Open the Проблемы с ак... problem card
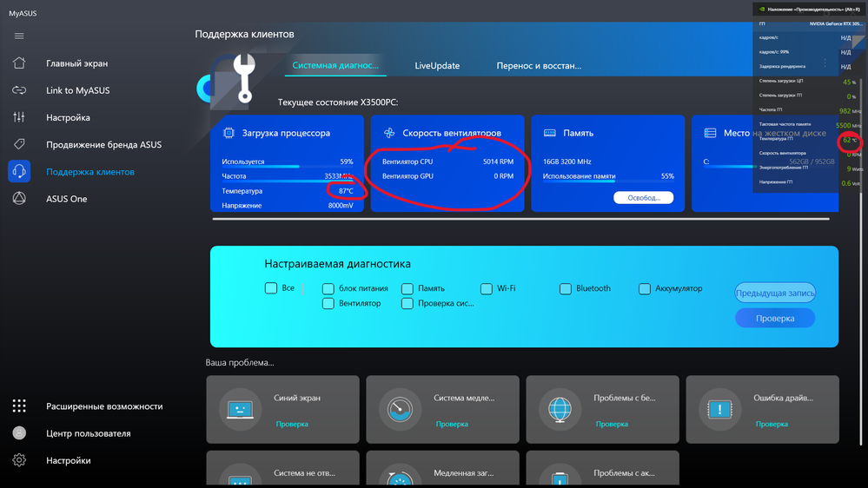Screen dimensions: 868x488 (x=602, y=469)
